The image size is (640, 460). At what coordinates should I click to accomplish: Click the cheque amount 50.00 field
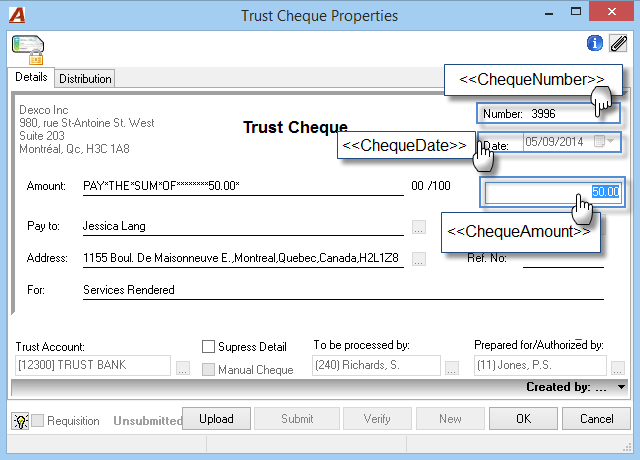pos(553,192)
